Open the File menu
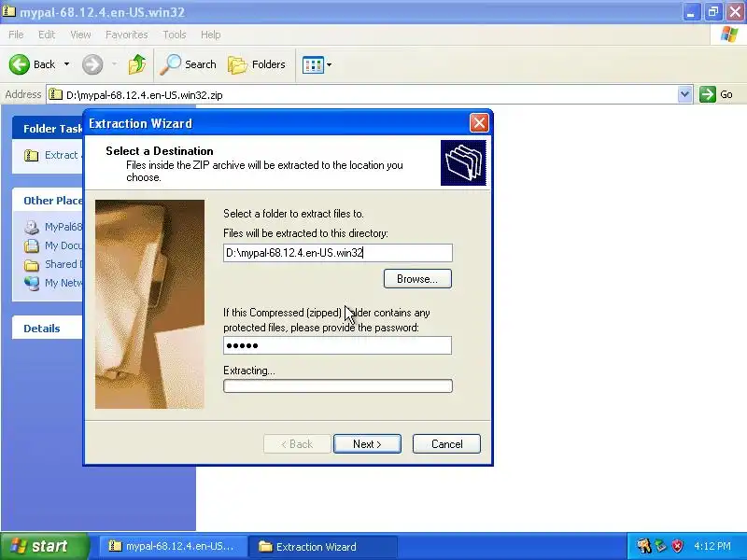This screenshot has height=560, width=747. (16, 35)
